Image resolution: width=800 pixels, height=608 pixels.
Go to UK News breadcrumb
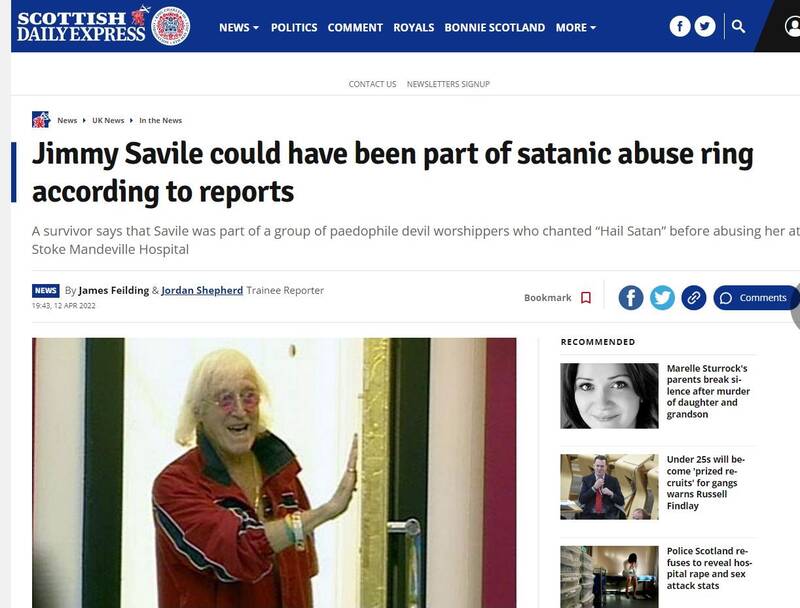[108, 120]
